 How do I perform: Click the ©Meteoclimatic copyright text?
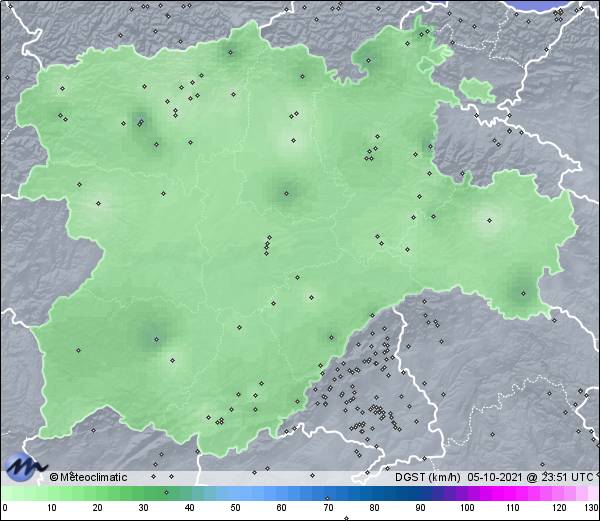click(x=88, y=477)
